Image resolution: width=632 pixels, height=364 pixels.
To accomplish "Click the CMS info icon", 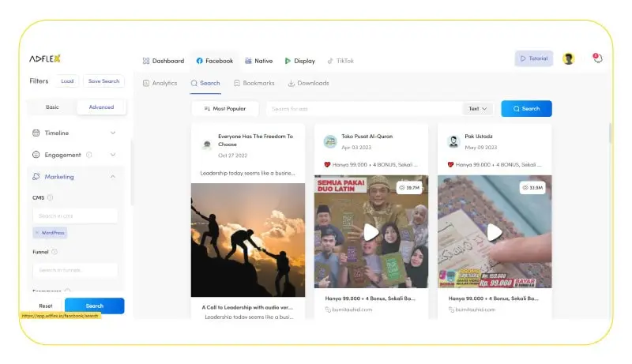I will click(50, 197).
